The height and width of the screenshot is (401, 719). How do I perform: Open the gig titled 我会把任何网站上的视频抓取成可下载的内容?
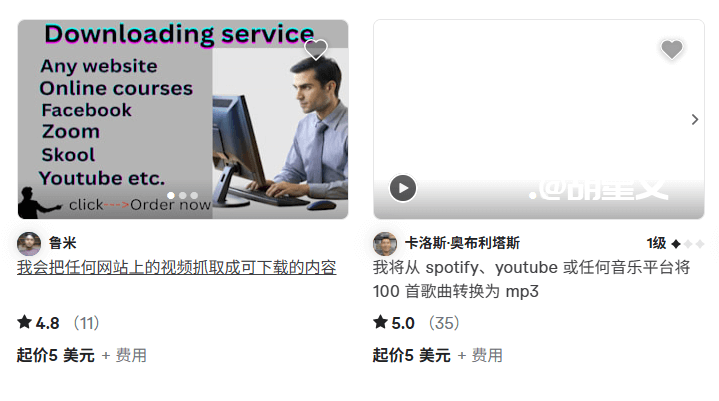point(177,268)
